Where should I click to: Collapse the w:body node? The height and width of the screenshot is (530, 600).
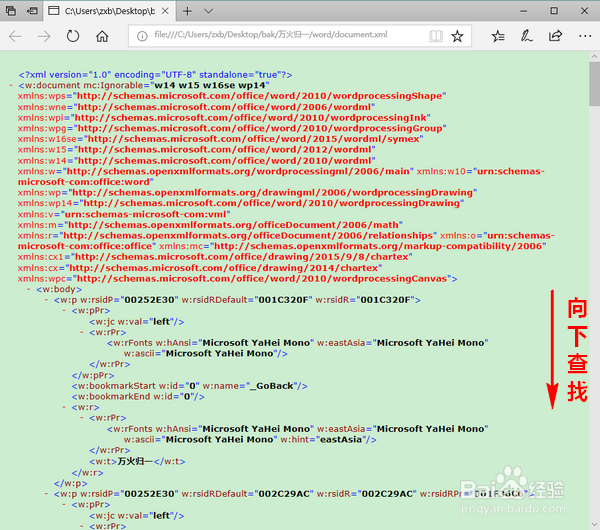click(x=29, y=289)
